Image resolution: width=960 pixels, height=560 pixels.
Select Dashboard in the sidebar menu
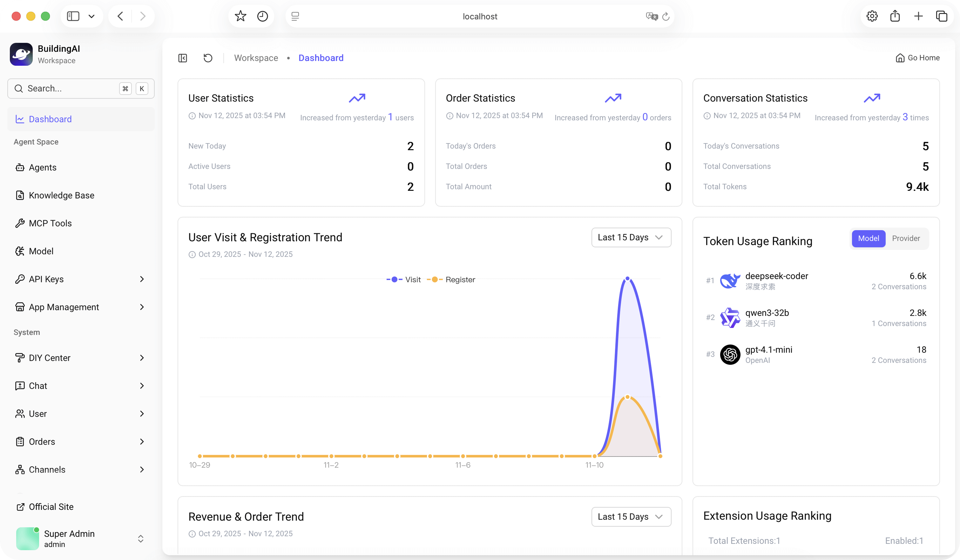point(50,119)
